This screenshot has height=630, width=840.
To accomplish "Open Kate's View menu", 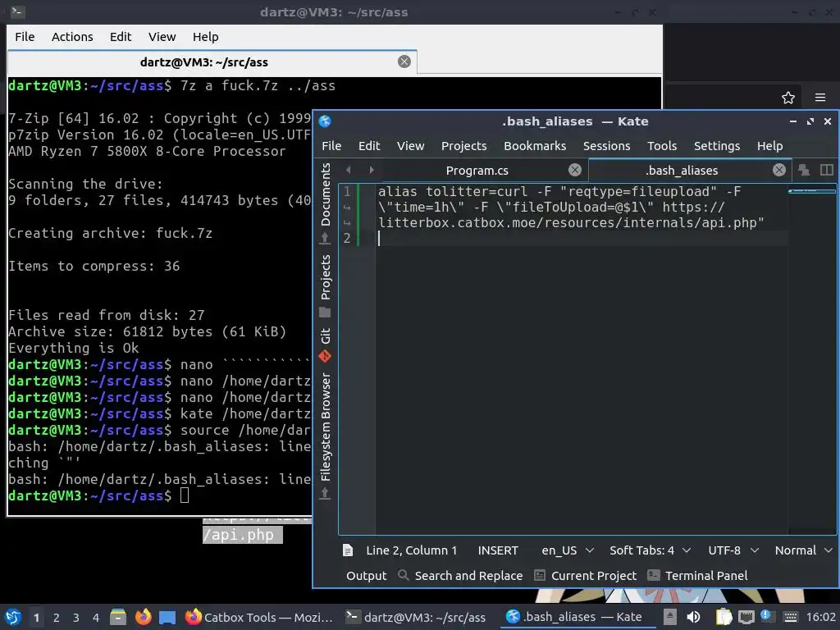I will click(x=410, y=146).
